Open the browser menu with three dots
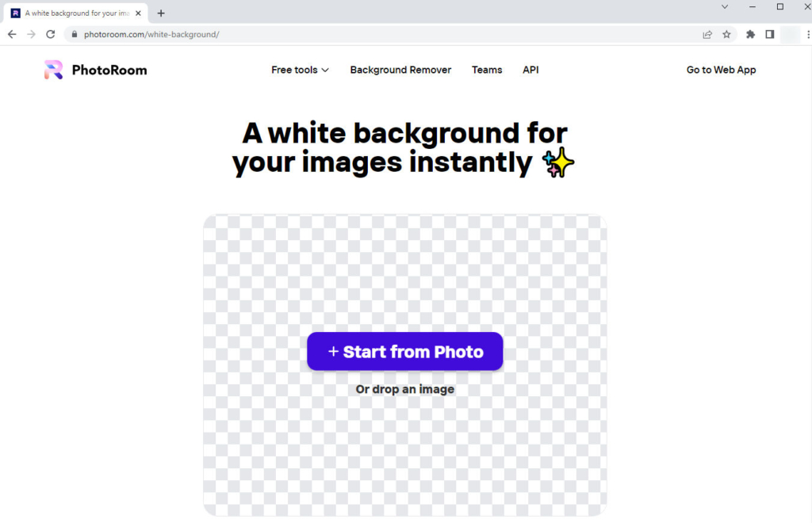The image size is (812, 523). click(x=808, y=34)
